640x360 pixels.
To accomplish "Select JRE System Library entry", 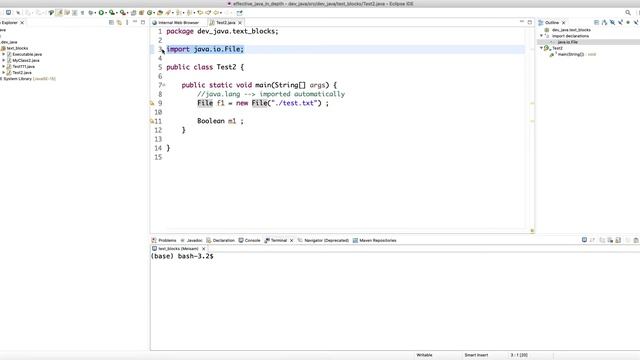I will coord(28,79).
